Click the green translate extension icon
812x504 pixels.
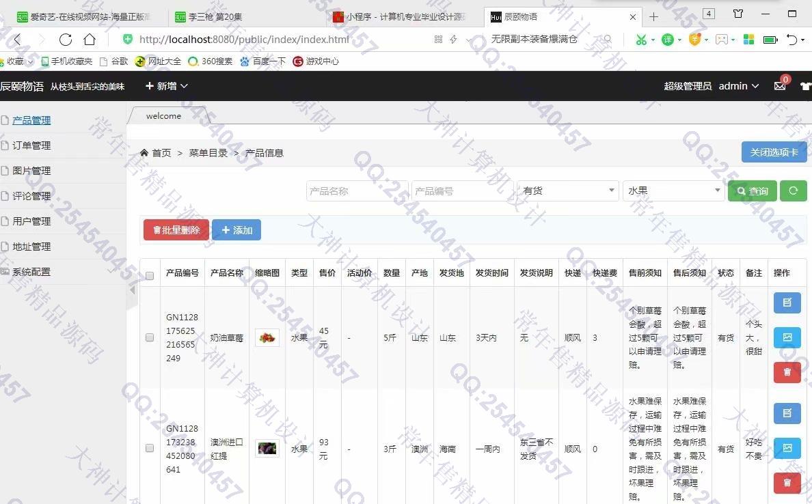668,40
